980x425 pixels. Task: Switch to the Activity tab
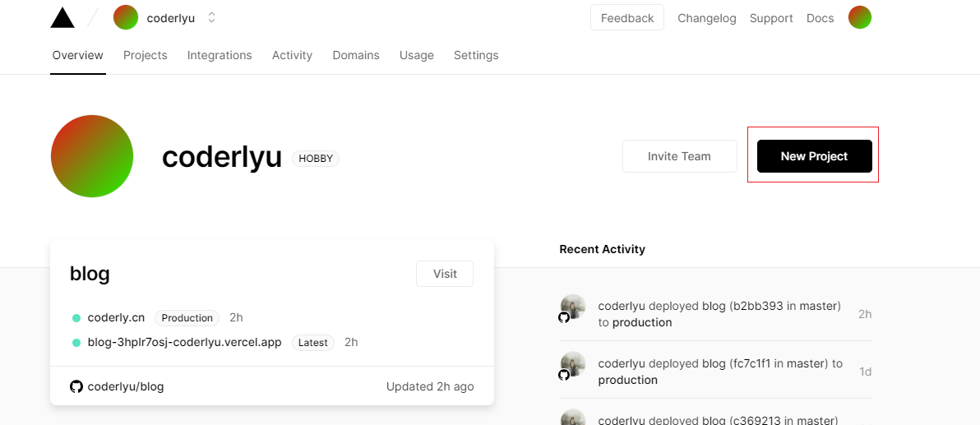click(292, 55)
